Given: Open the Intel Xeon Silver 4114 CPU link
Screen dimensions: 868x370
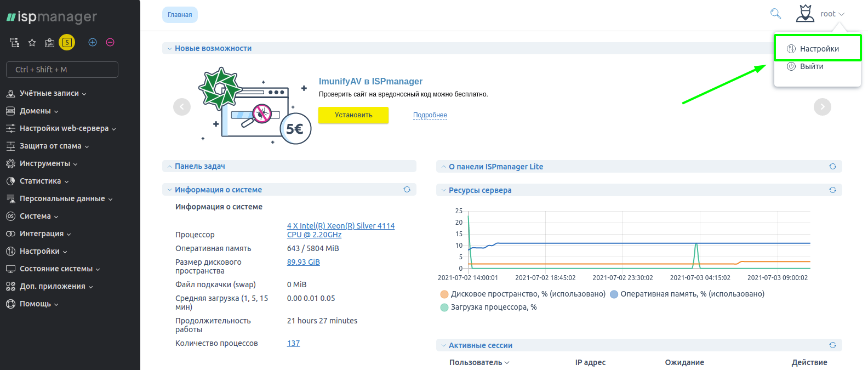Looking at the screenshot, I should pos(341,230).
